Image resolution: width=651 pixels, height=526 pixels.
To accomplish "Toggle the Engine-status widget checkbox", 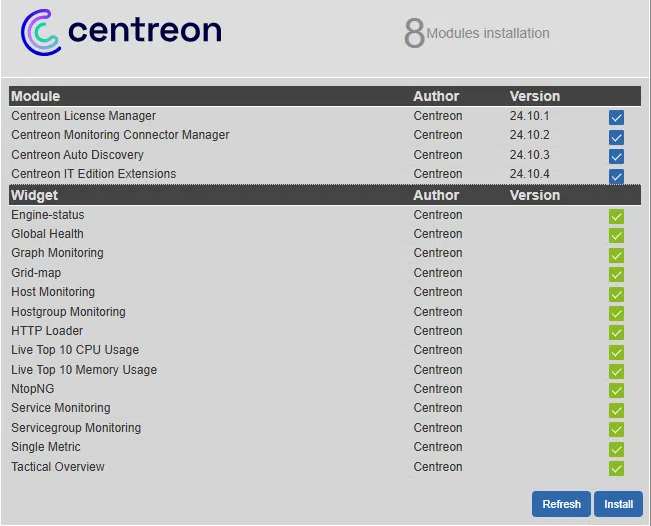I will click(x=616, y=216).
